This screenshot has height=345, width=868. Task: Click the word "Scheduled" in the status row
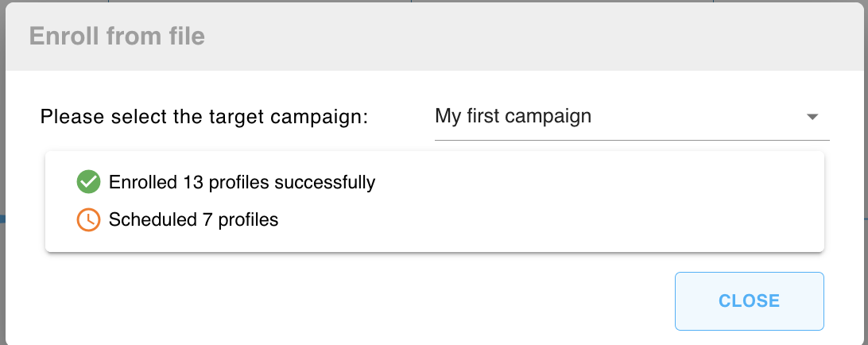click(149, 219)
